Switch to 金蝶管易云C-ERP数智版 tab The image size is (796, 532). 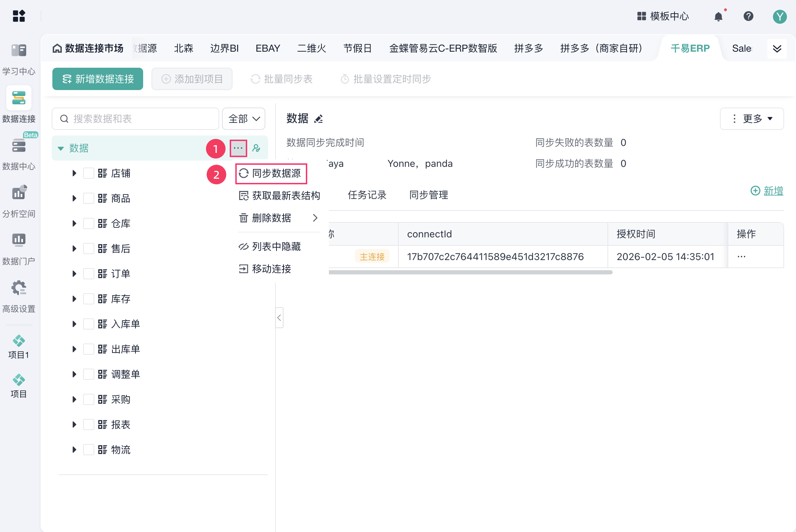point(443,48)
